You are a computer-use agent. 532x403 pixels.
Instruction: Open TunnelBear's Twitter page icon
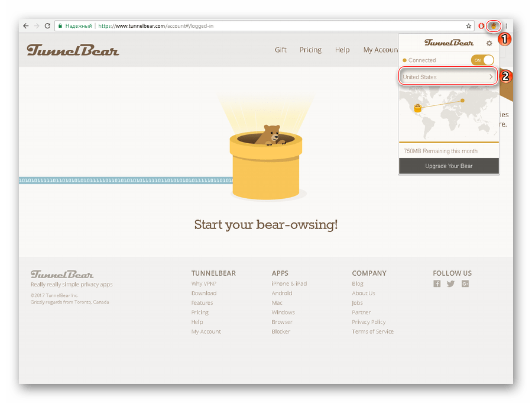click(x=450, y=284)
